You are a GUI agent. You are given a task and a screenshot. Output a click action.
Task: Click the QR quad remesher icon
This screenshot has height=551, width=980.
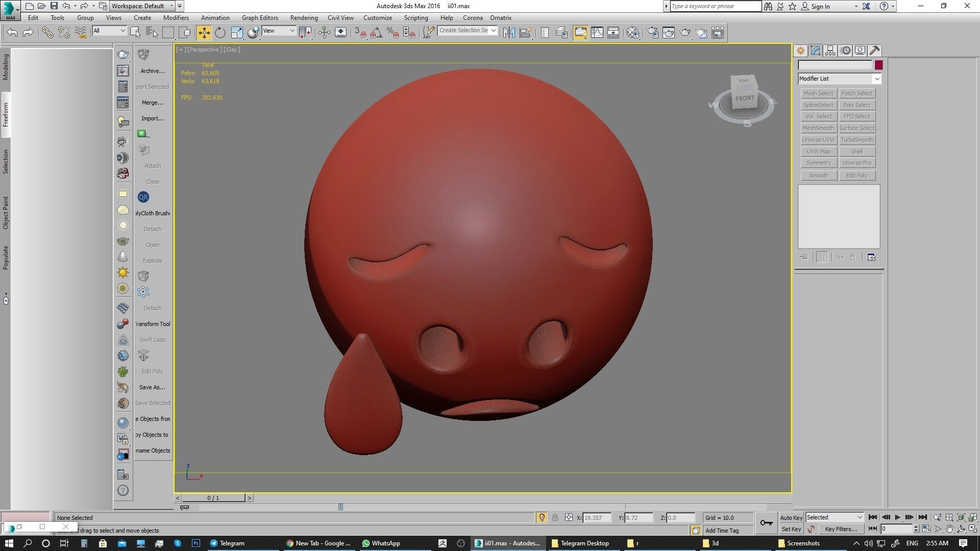coord(143,197)
